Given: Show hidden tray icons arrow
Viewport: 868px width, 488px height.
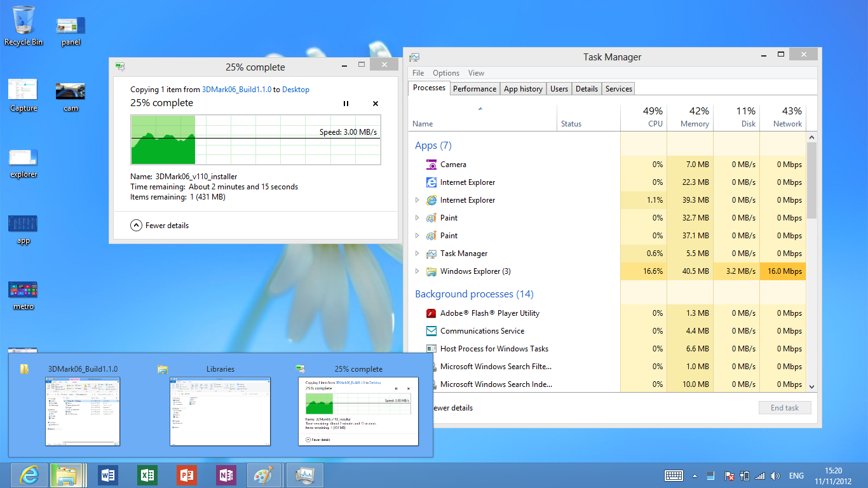Looking at the screenshot, I should tap(695, 476).
